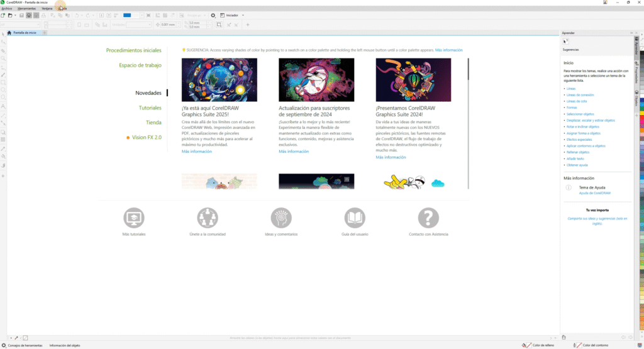Click Más información under septiembre 2024 update
644x349 pixels.
(294, 152)
